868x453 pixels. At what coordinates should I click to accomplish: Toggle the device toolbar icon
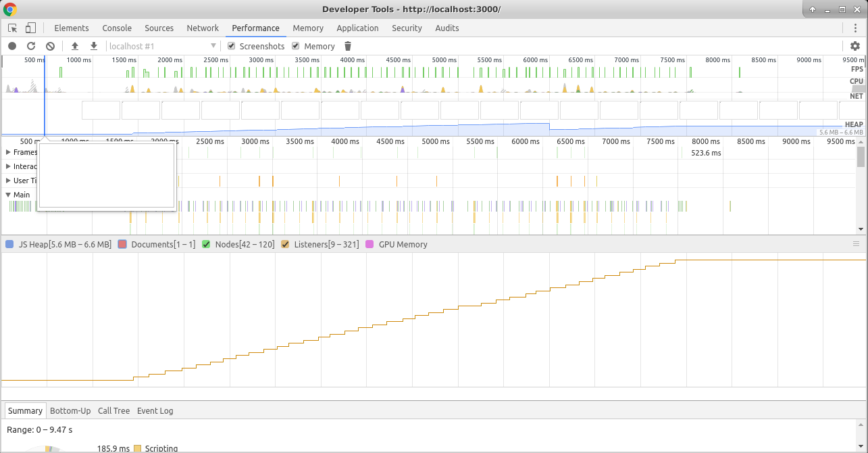click(30, 28)
